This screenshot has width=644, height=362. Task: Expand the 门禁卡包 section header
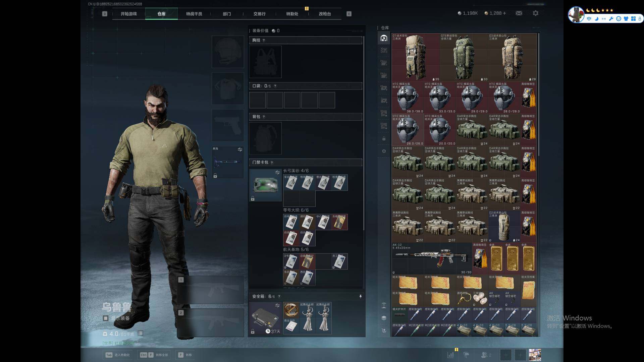click(x=260, y=162)
